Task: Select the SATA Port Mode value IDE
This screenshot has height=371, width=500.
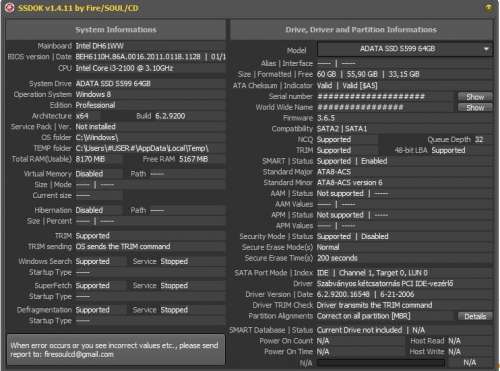Action: (x=322, y=273)
